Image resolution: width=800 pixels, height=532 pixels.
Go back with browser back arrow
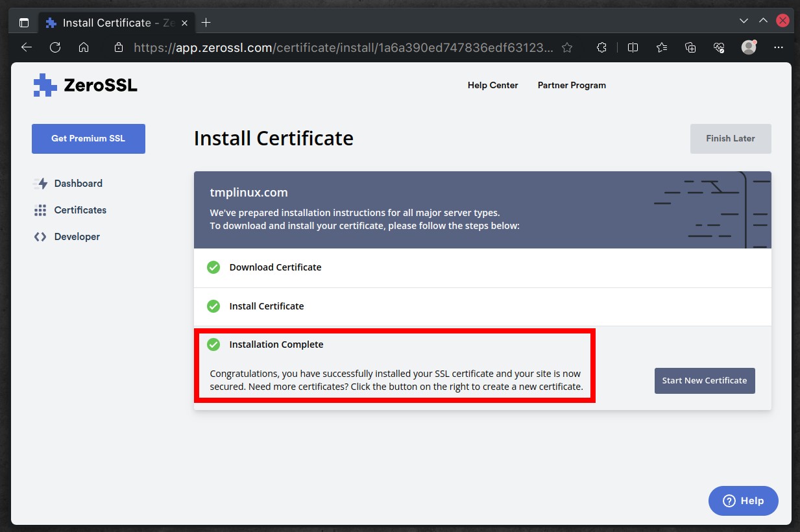[26, 47]
